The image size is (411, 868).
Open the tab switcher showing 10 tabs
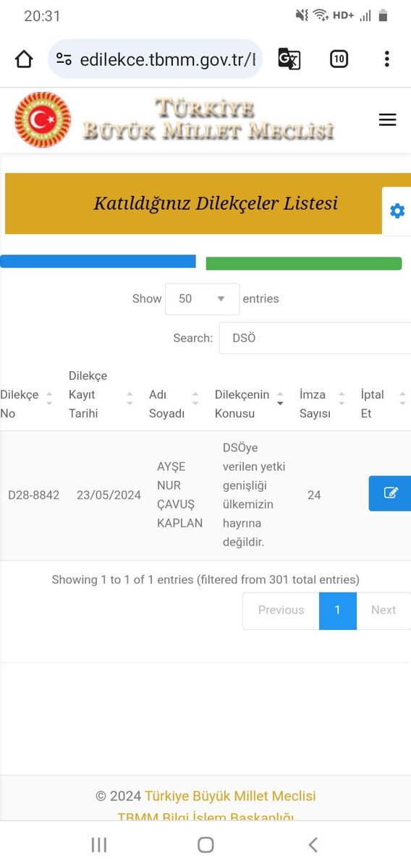[339, 59]
